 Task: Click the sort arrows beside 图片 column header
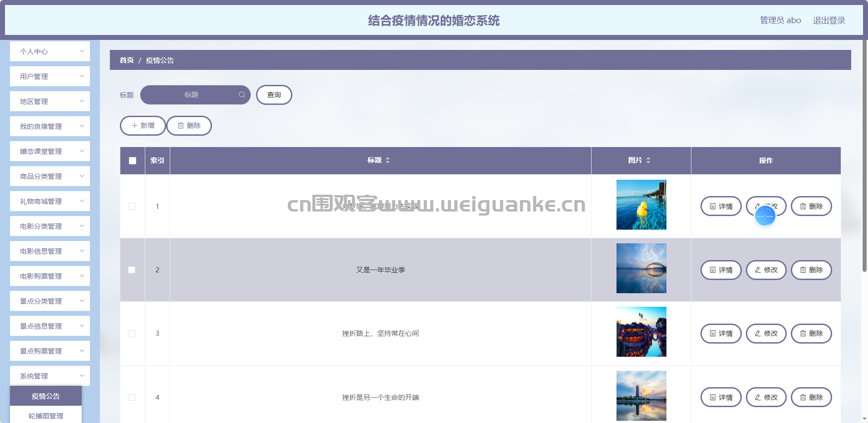point(648,160)
